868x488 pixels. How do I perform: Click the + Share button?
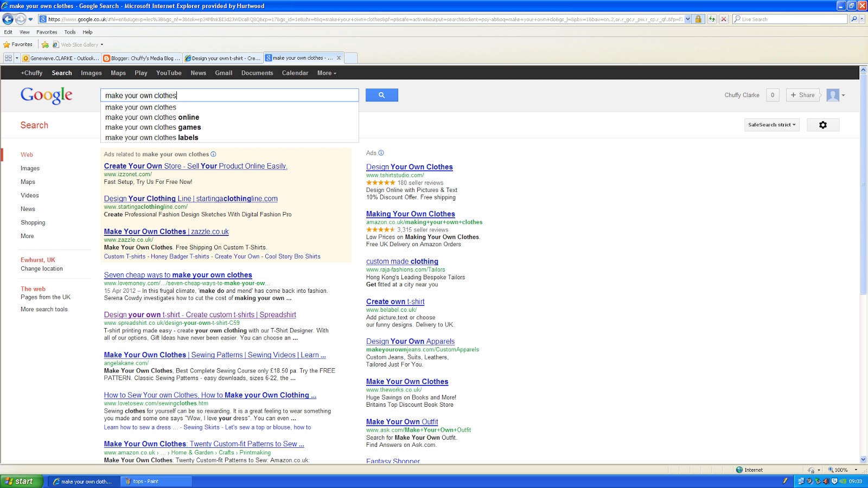tap(802, 95)
